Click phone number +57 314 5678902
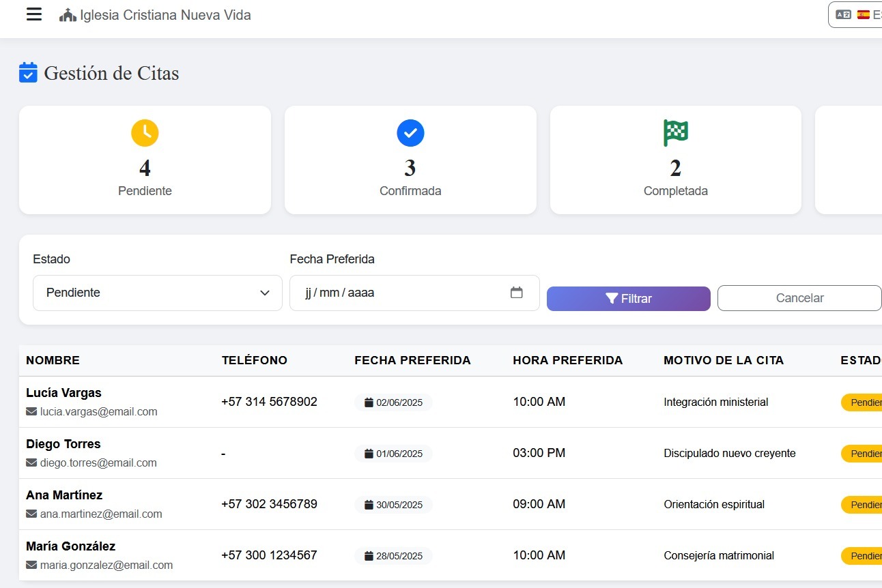The image size is (882, 588). point(269,402)
